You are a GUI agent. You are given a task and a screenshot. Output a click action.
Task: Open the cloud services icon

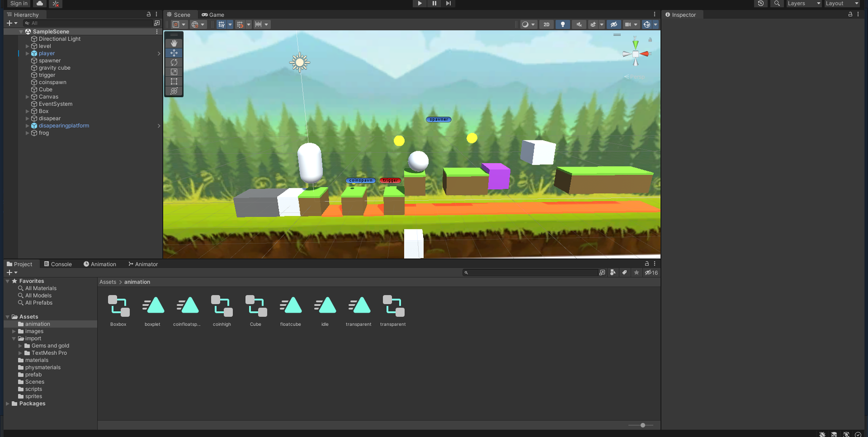coord(40,3)
